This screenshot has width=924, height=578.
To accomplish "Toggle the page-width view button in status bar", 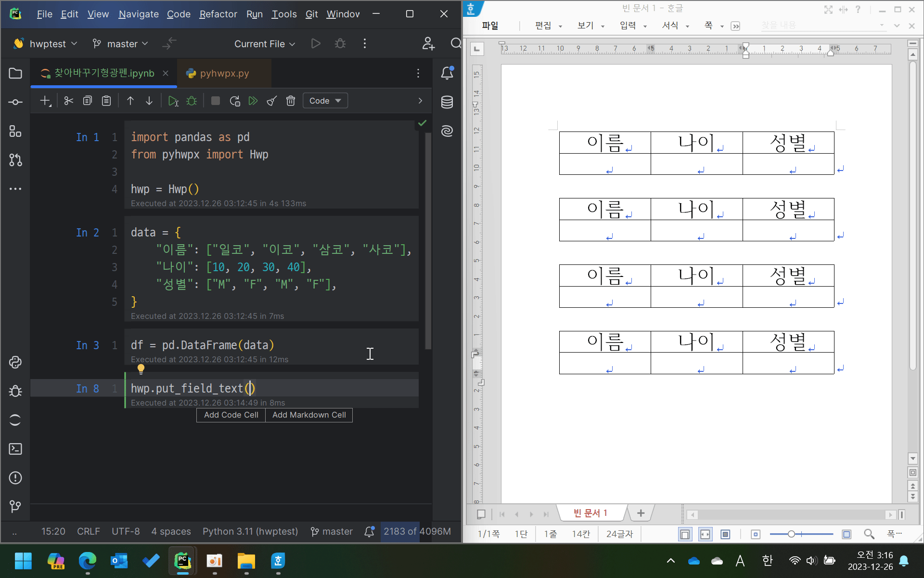I will click(705, 534).
